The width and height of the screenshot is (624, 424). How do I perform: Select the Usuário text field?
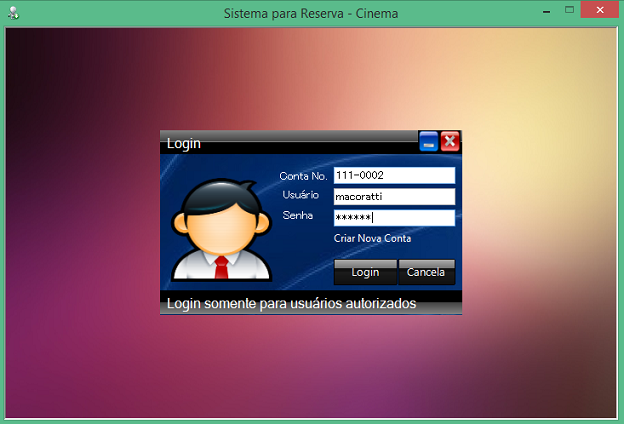pos(394,196)
